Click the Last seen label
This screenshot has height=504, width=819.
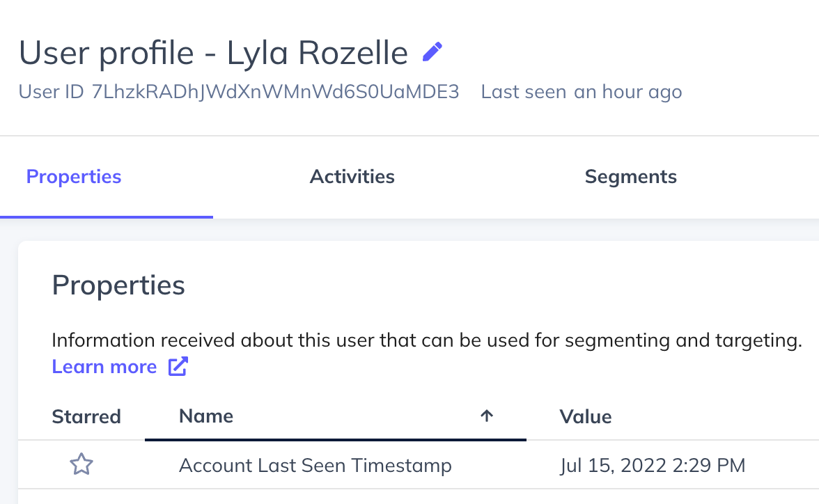[x=524, y=92]
